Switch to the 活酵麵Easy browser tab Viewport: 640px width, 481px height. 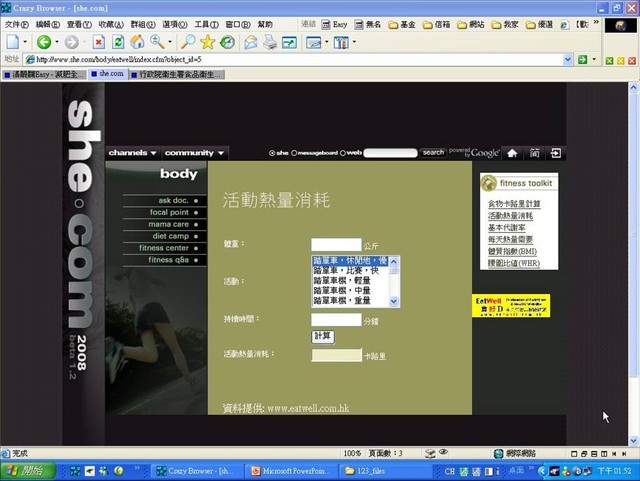point(44,74)
